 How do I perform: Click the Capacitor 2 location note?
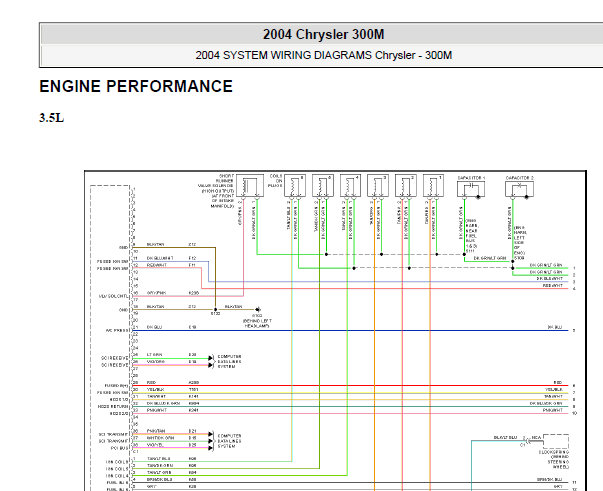tap(520, 243)
